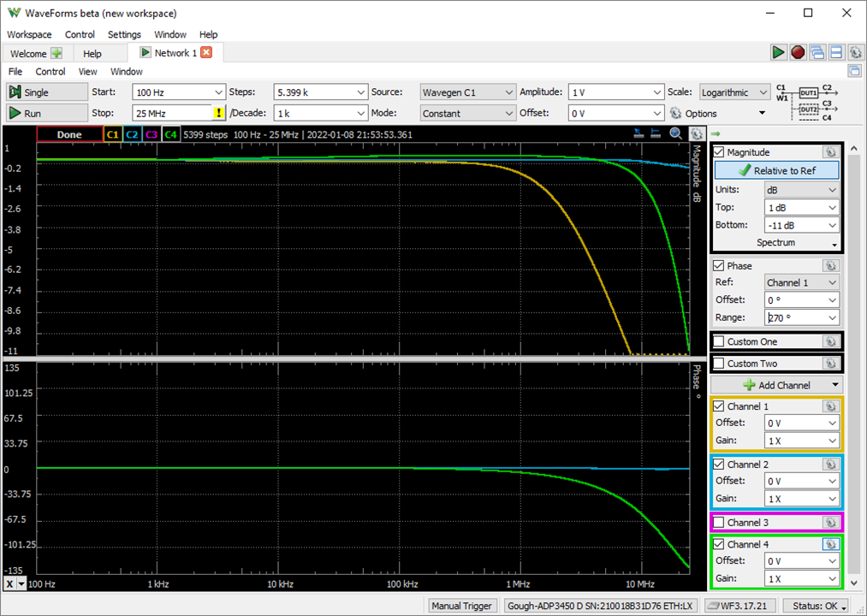
Task: Click the green plus icon on the Welcome tab
Action: 56,54
